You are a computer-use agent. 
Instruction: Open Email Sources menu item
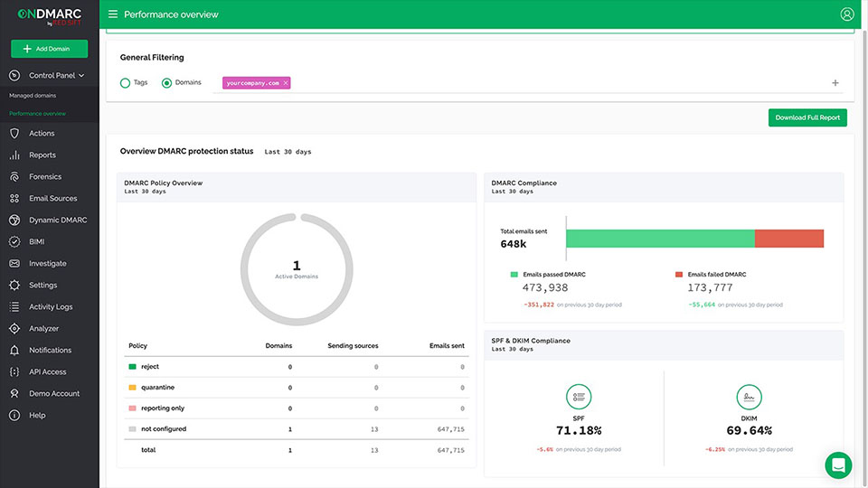pos(53,198)
